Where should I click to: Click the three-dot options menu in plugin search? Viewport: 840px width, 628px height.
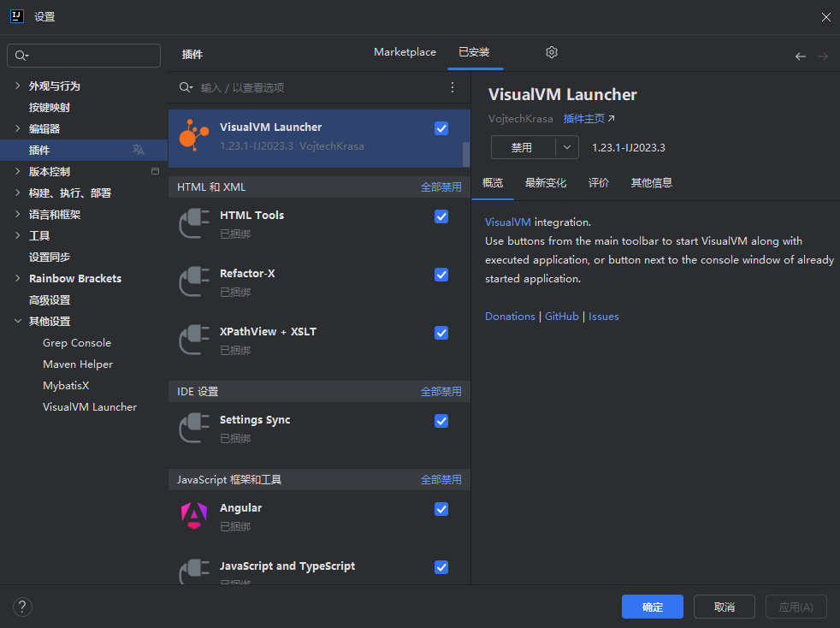click(453, 87)
